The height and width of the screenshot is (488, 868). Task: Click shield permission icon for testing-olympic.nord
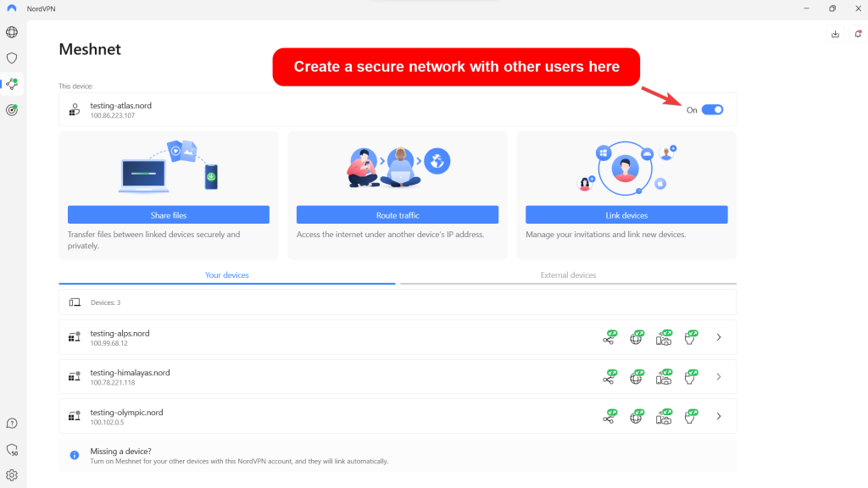coord(691,416)
